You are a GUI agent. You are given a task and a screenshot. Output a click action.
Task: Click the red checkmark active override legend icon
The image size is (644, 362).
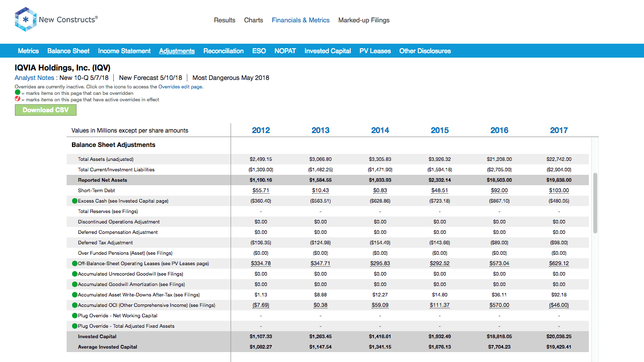[x=17, y=99]
